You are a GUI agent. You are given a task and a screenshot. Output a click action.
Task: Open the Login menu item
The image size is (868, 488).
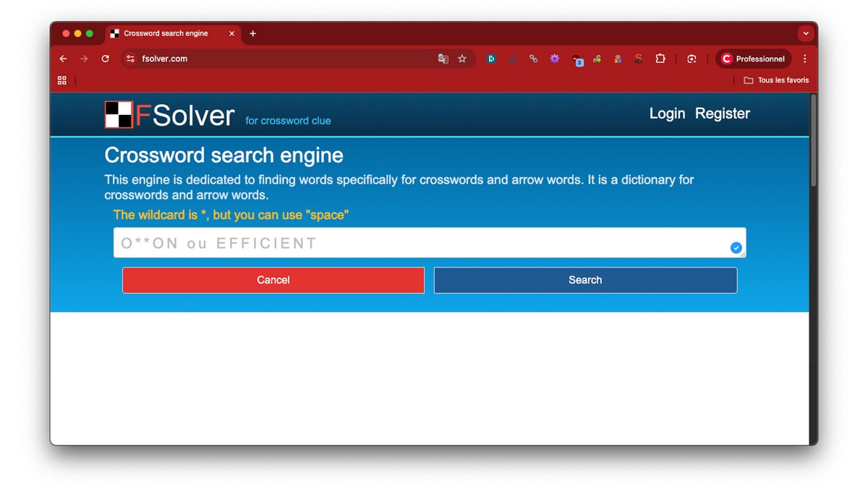tap(667, 114)
